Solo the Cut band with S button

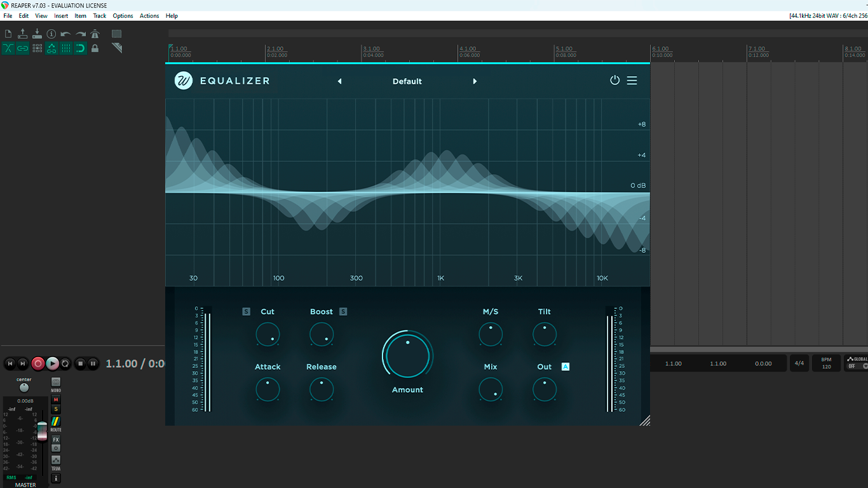(x=247, y=311)
